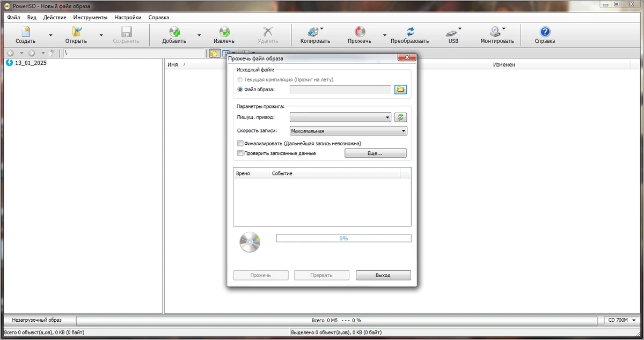Expand the Прожечь toolbar dropdown arrow
Image resolution: width=644 pixels, height=340 pixels.
coord(384,35)
